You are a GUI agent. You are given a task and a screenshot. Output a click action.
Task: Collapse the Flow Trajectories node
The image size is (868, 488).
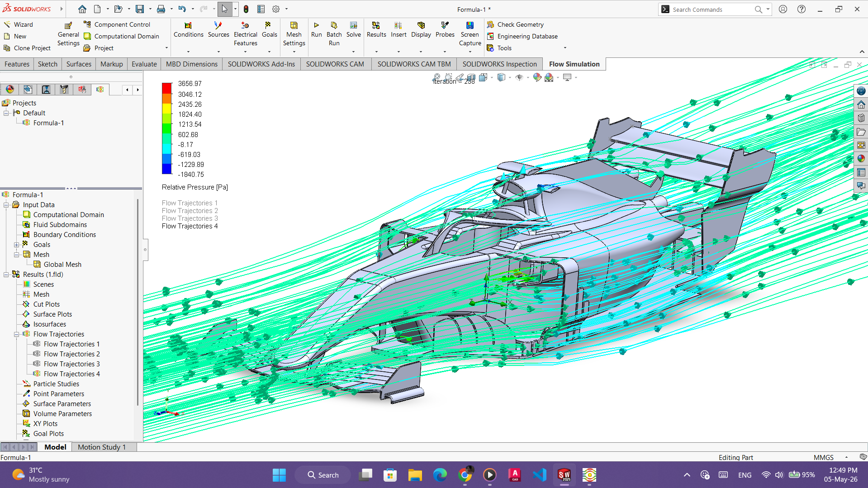(17, 334)
